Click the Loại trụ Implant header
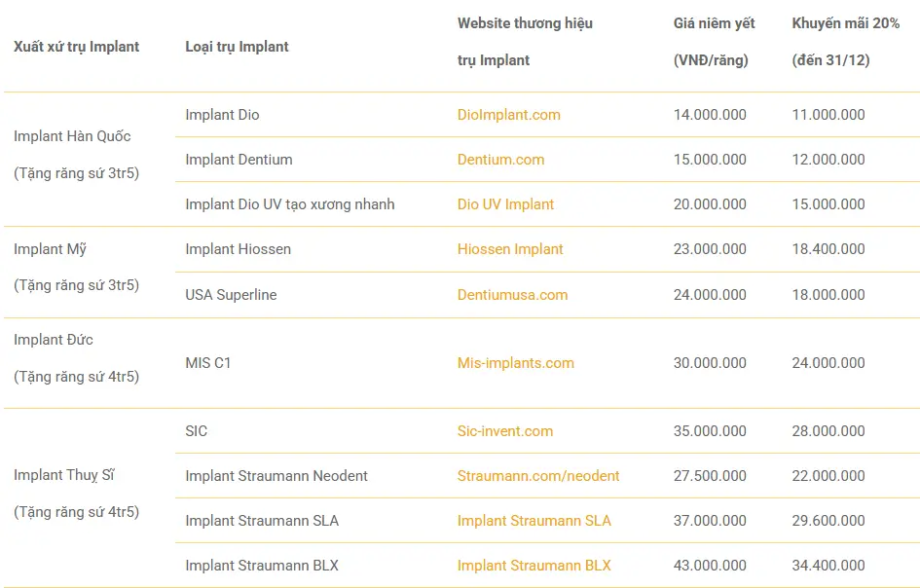Image resolution: width=920 pixels, height=588 pixels. click(x=237, y=47)
